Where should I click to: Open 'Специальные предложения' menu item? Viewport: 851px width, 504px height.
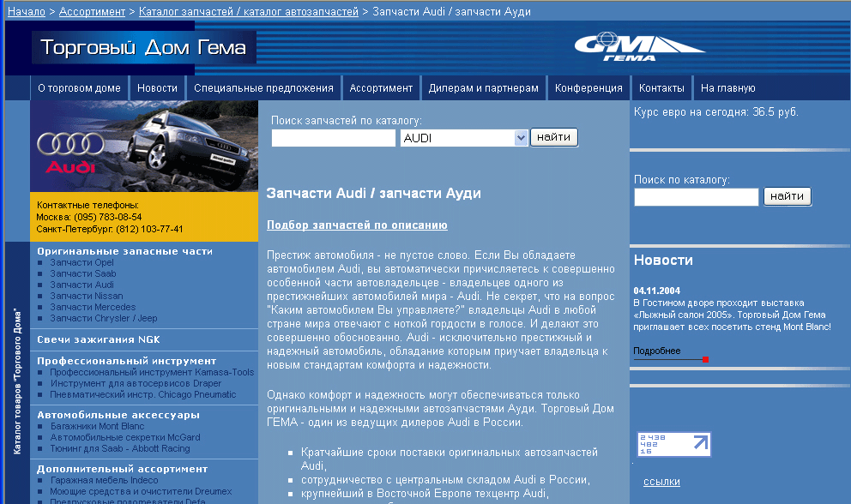coord(263,88)
